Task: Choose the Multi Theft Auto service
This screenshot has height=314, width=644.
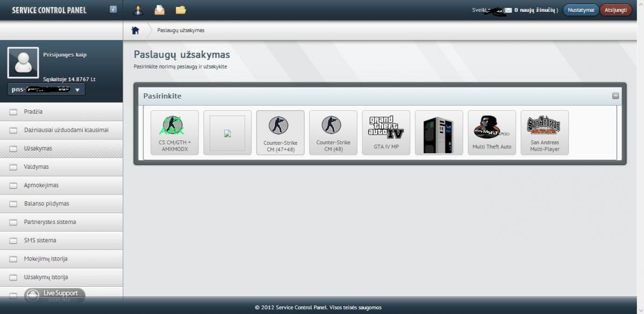Action: [492, 133]
